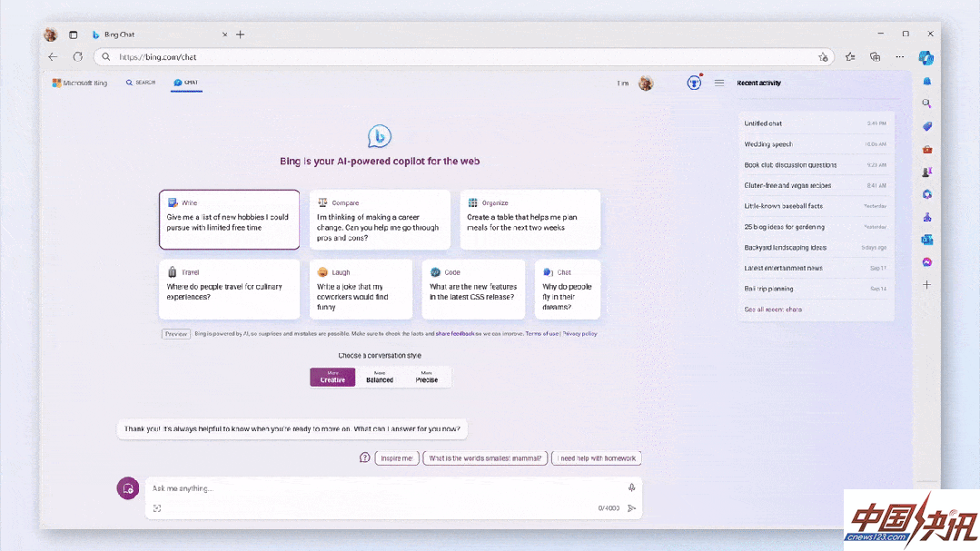Click the Microsoft Bing logo
This screenshot has width=980, height=551.
pyautogui.click(x=80, y=83)
